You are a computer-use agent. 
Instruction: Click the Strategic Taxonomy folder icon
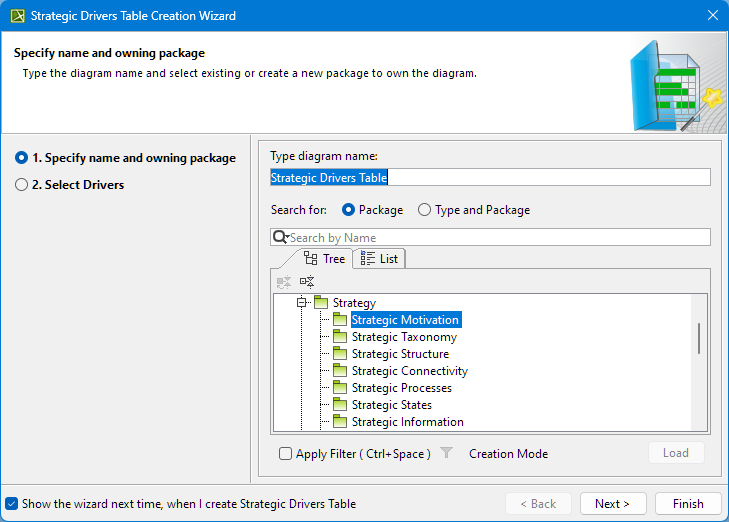point(340,337)
